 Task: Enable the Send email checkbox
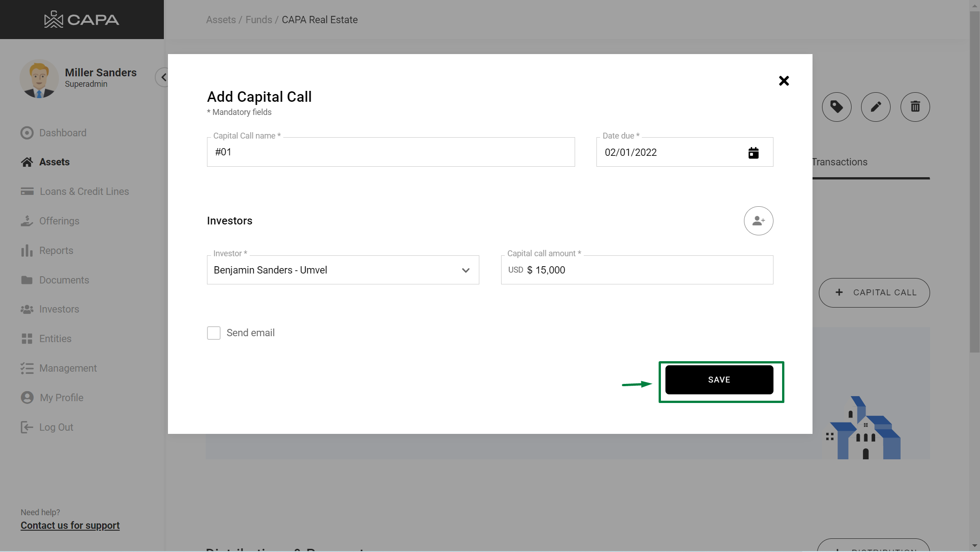pos(214,333)
